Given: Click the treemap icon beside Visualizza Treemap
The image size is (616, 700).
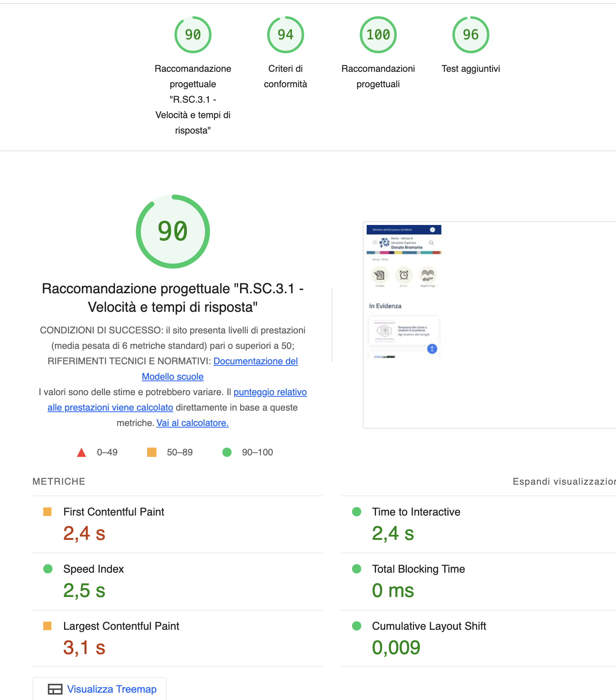Looking at the screenshot, I should 55,689.
